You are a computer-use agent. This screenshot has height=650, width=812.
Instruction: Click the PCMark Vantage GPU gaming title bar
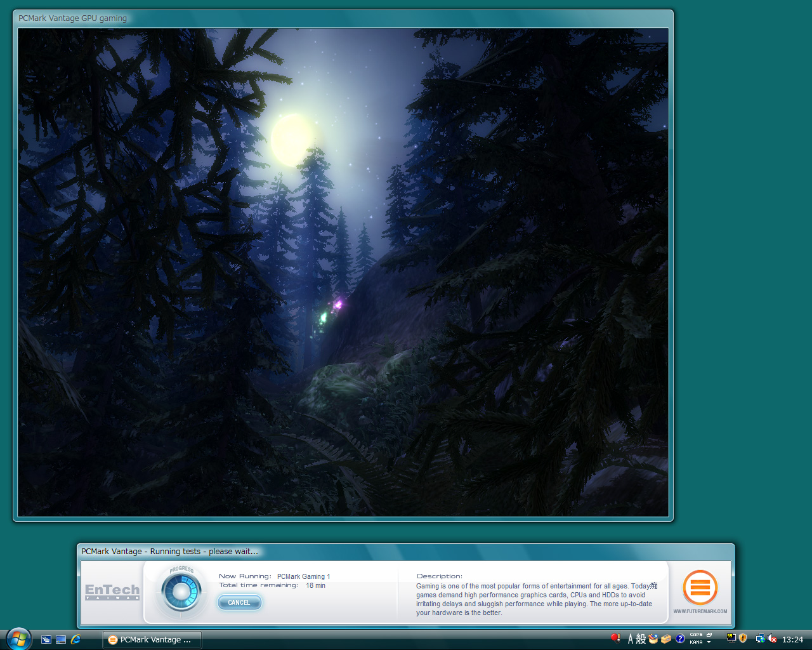click(343, 18)
